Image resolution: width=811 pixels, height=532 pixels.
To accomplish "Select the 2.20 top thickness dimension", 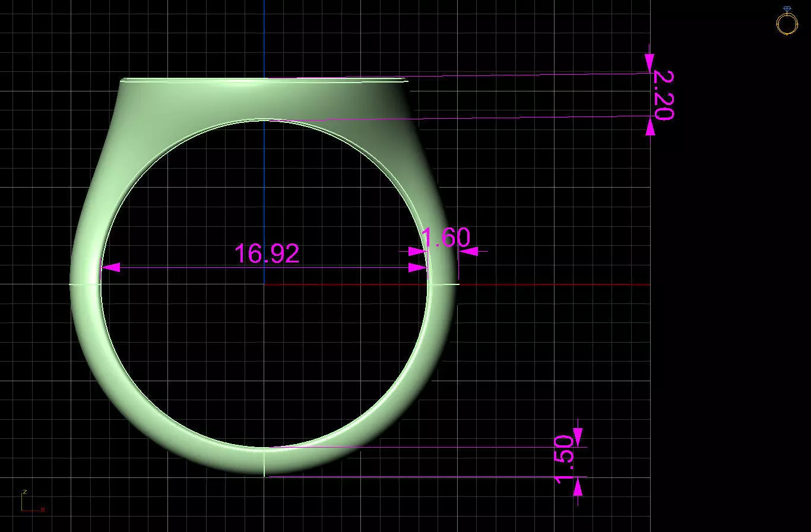I will pyautogui.click(x=663, y=95).
